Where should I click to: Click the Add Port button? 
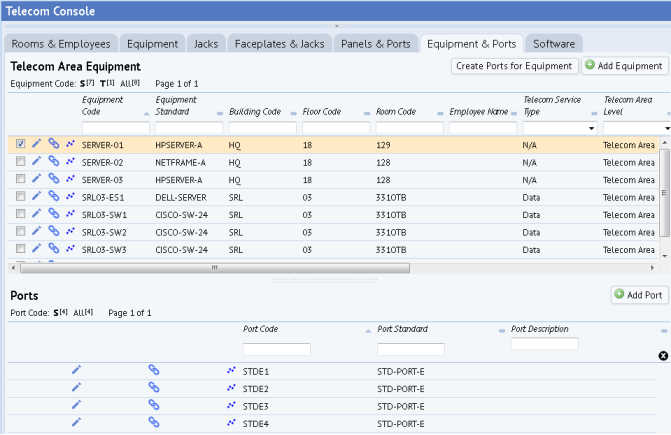pos(639,295)
